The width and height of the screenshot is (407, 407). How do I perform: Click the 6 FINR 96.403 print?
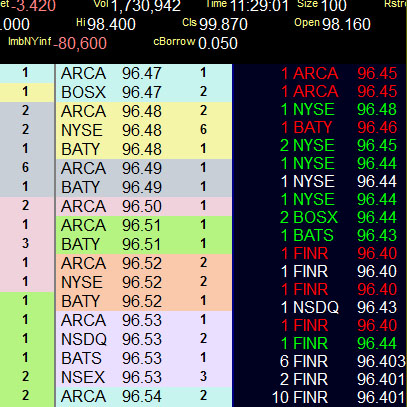[343, 361]
